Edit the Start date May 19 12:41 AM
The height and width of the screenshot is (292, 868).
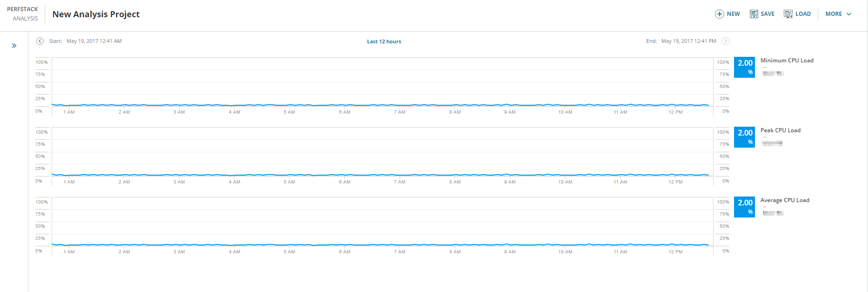click(94, 41)
